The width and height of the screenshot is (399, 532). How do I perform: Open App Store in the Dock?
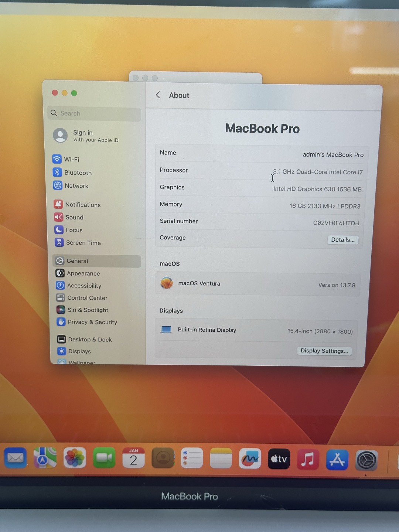(x=337, y=460)
